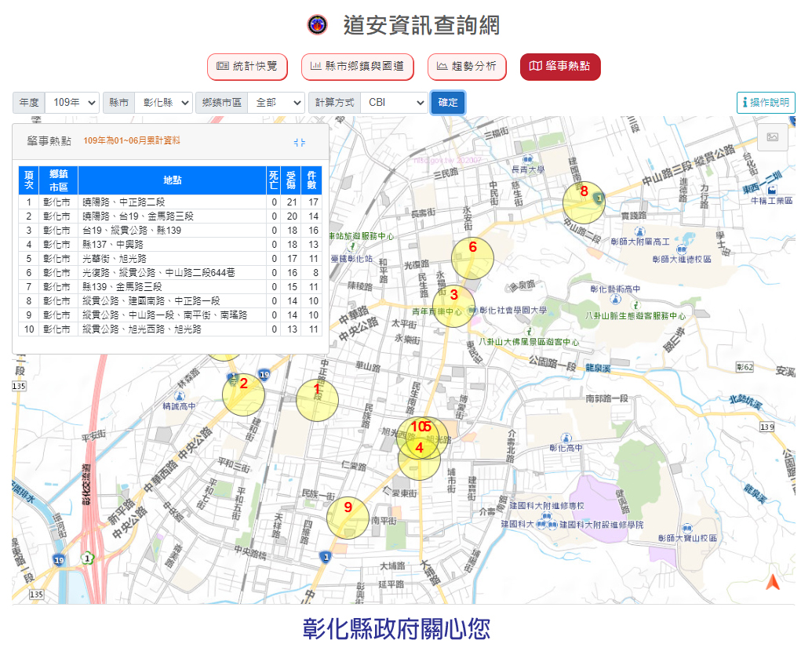The width and height of the screenshot is (812, 651).
Task: Click the map image layer icon
Action: tap(772, 137)
